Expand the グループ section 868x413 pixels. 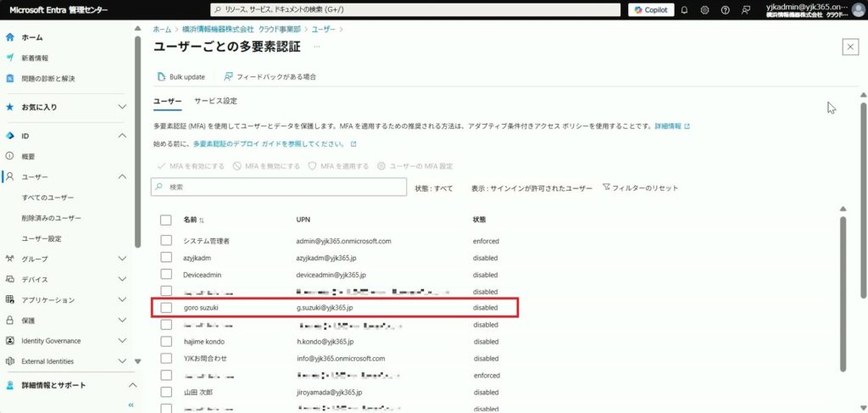point(123,259)
